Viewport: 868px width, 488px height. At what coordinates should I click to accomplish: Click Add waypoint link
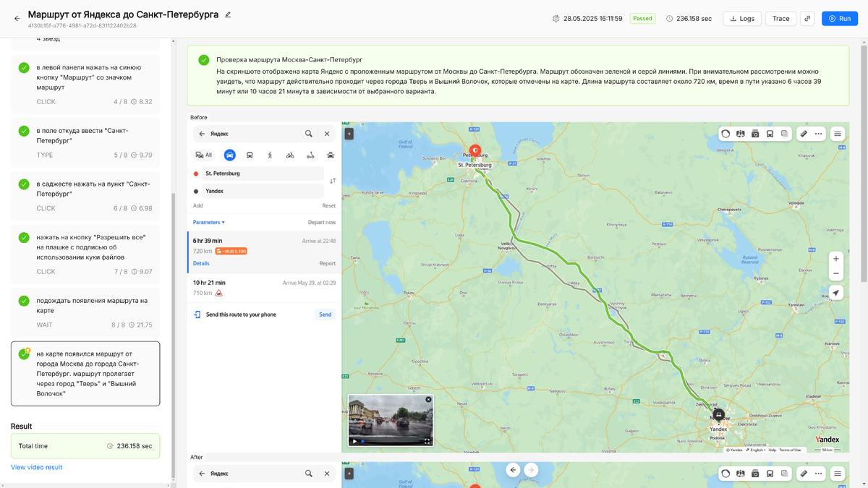point(198,206)
